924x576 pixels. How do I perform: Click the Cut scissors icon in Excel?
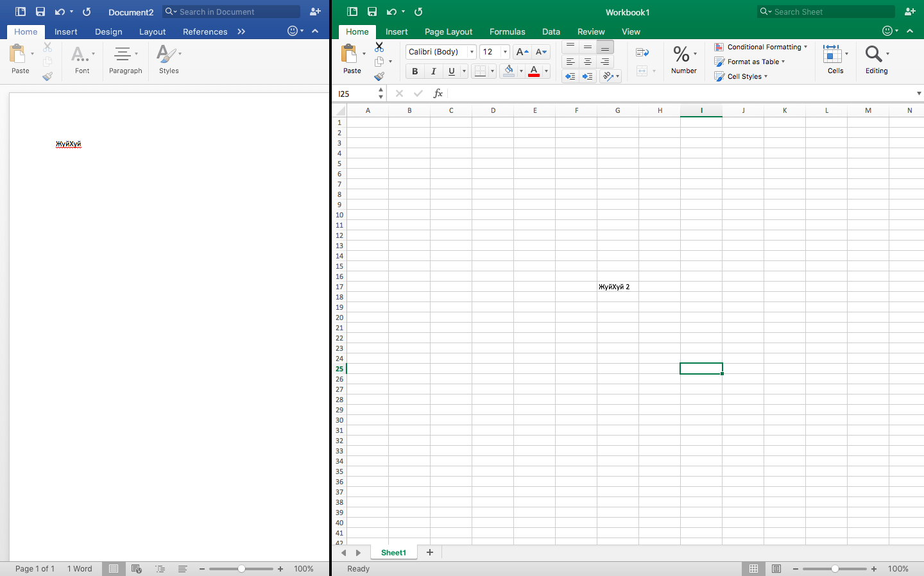point(379,47)
